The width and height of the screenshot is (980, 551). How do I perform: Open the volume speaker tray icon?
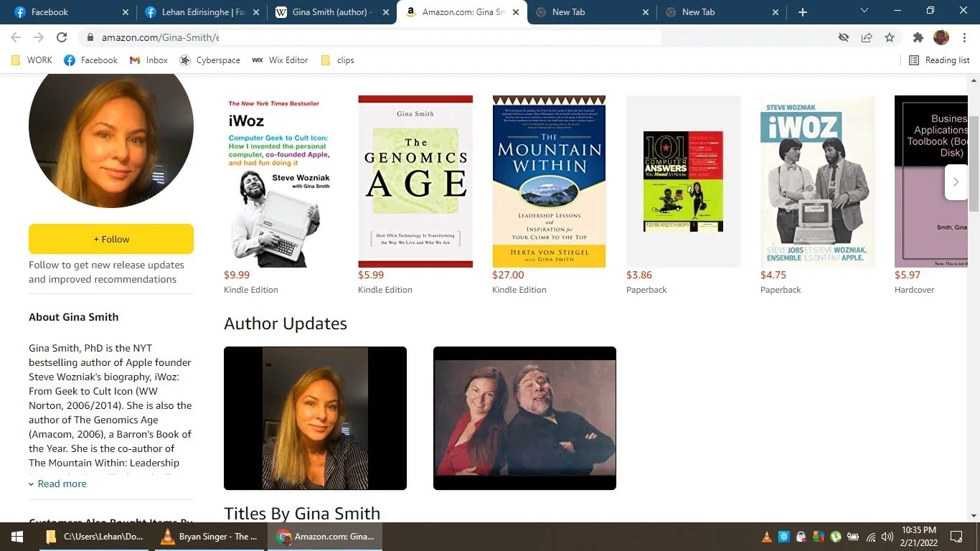[887, 537]
